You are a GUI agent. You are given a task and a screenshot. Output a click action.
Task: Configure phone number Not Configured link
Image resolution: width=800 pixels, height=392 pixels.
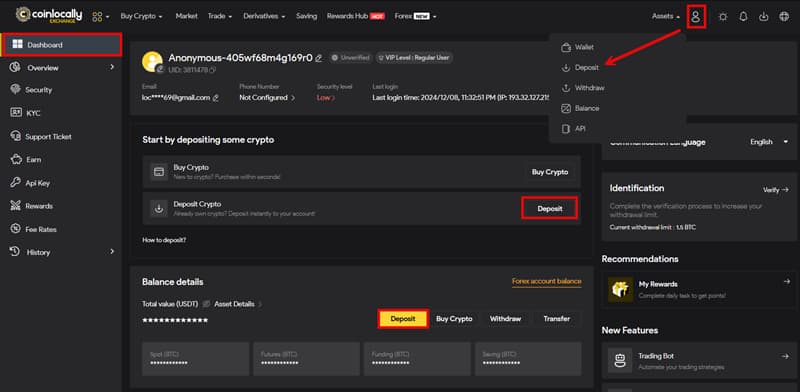pyautogui.click(x=267, y=97)
